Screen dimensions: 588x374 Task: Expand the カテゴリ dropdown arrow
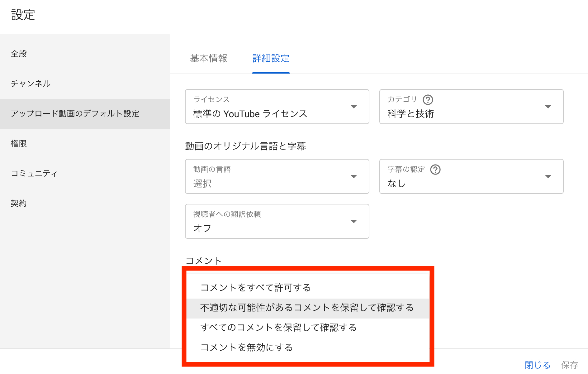548,107
